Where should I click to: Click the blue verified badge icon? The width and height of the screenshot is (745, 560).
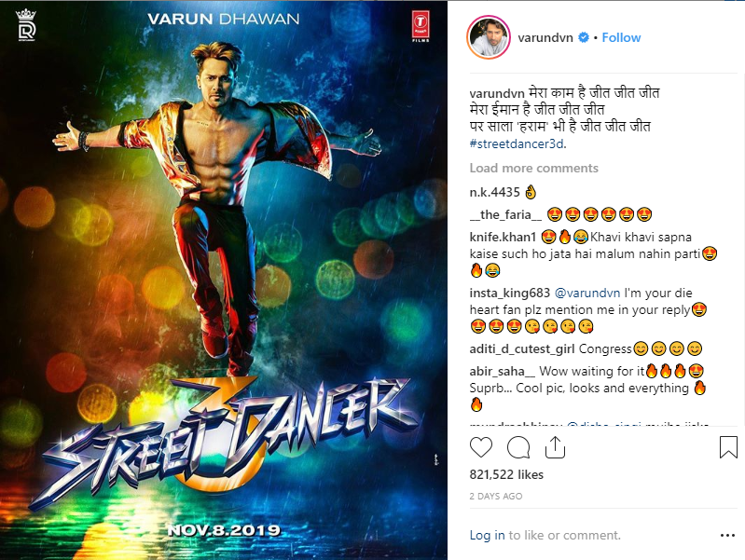[584, 37]
